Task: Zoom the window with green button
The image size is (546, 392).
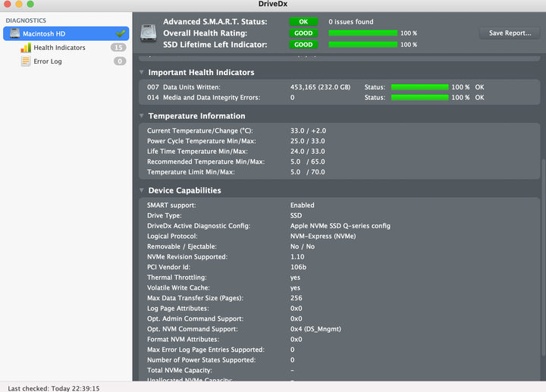Action: [30, 4]
